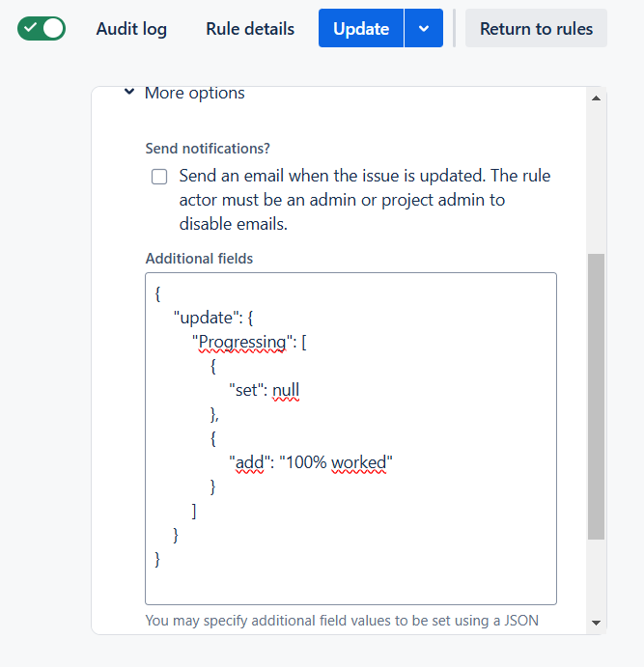Image resolution: width=644 pixels, height=667 pixels.
Task: Click the scrollbar up arrow
Action: tap(596, 98)
